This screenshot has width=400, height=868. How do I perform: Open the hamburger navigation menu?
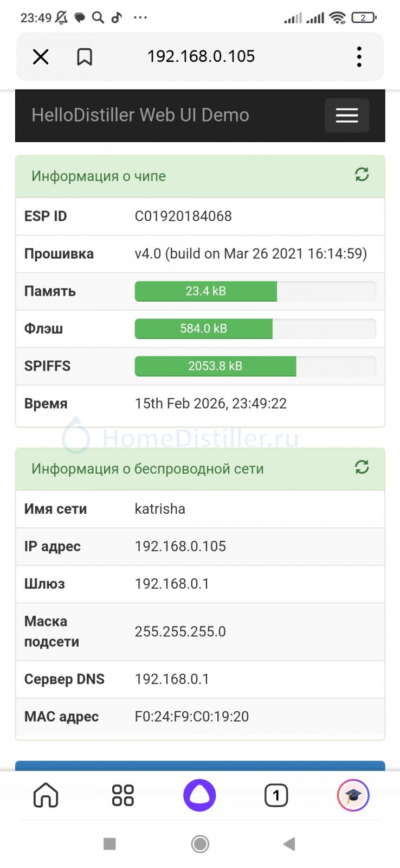(x=347, y=115)
